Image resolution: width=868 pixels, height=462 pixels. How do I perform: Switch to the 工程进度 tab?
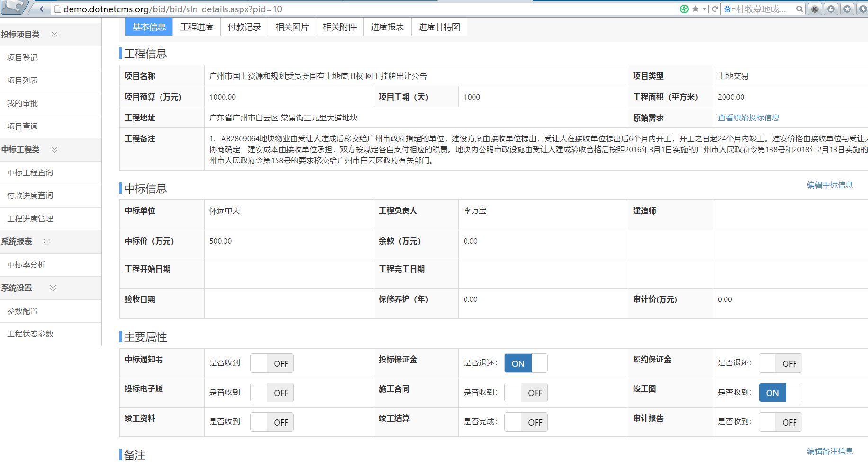197,27
